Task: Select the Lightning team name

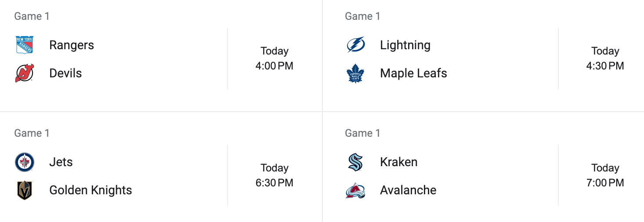Action: (x=405, y=45)
